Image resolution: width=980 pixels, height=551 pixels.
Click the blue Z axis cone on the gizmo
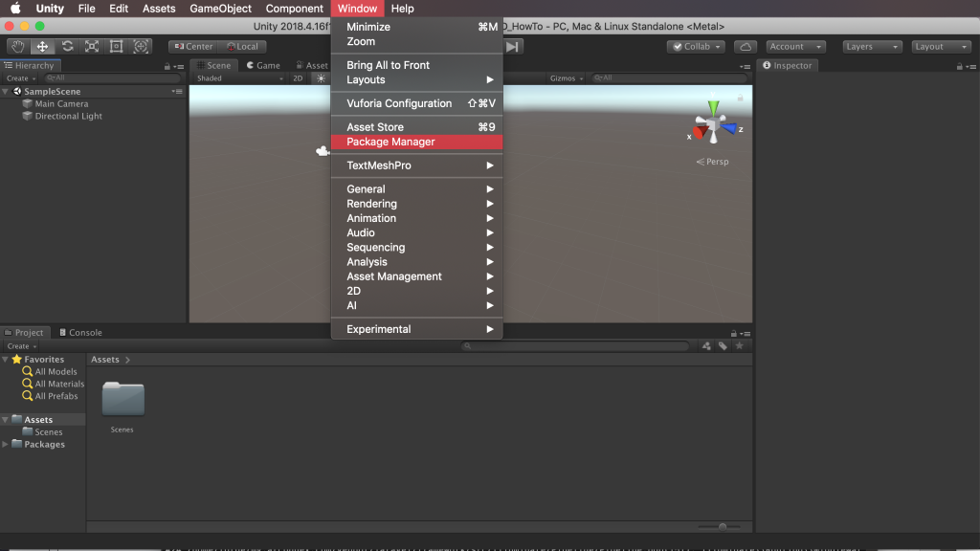(x=728, y=129)
